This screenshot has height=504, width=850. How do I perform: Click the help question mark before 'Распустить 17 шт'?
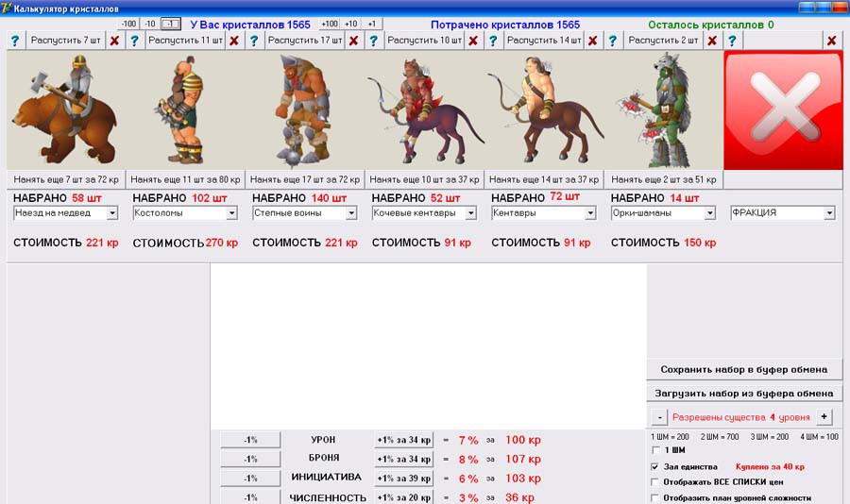pos(254,41)
